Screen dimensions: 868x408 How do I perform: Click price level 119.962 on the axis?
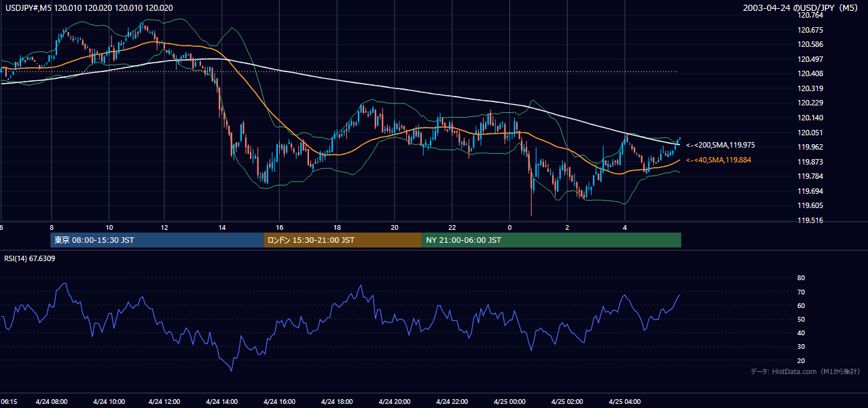coord(809,147)
